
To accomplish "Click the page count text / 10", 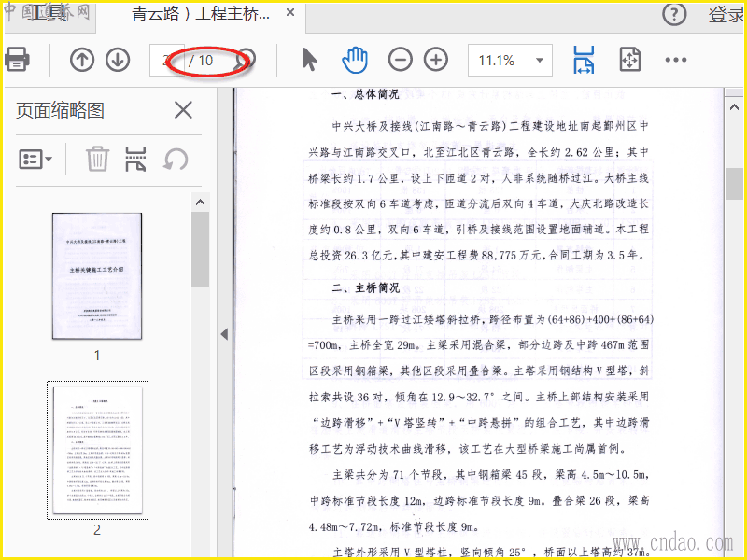I will point(201,61).
